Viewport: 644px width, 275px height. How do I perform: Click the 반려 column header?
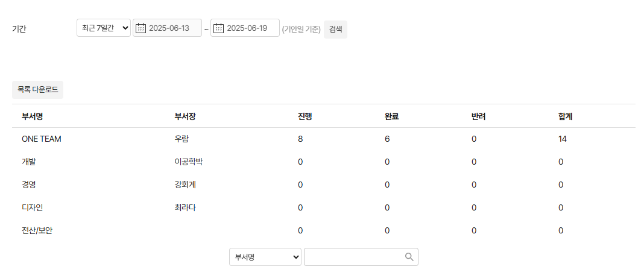[479, 116]
